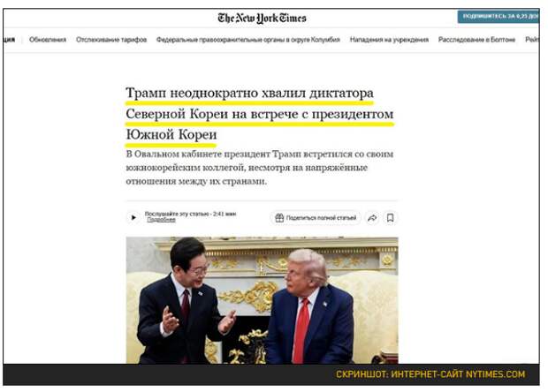Screen dimensions: 548x392
Task: Click the share arrow icon
Action: tap(372, 218)
